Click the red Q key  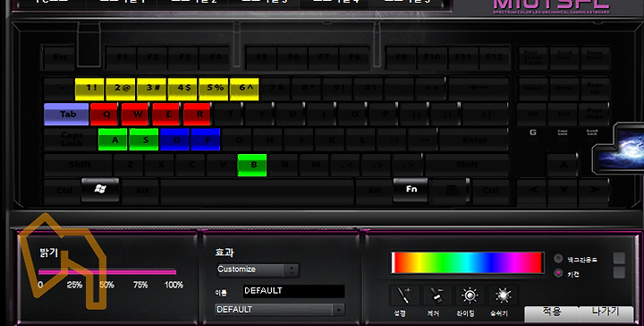coord(105,114)
